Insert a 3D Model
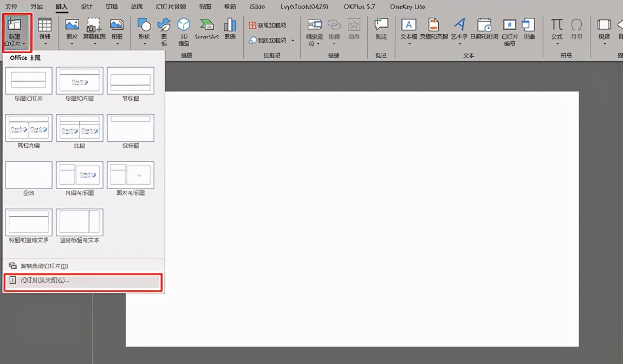 coord(184,31)
